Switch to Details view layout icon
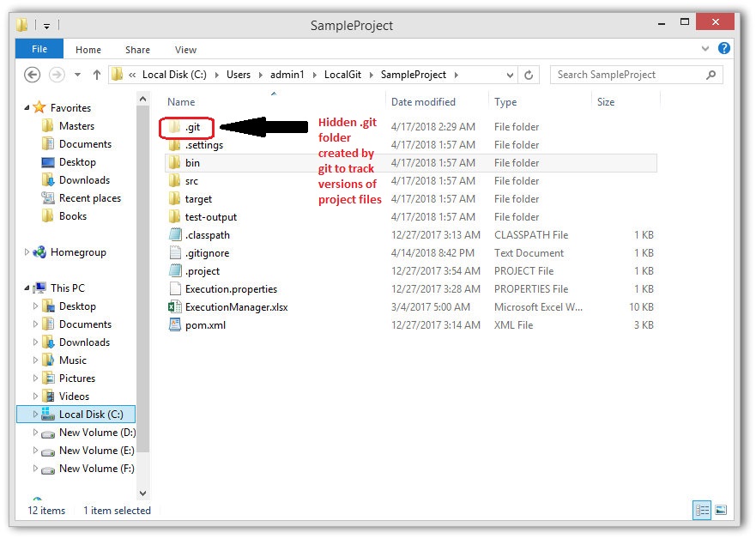This screenshot has width=756, height=539. coord(703,511)
